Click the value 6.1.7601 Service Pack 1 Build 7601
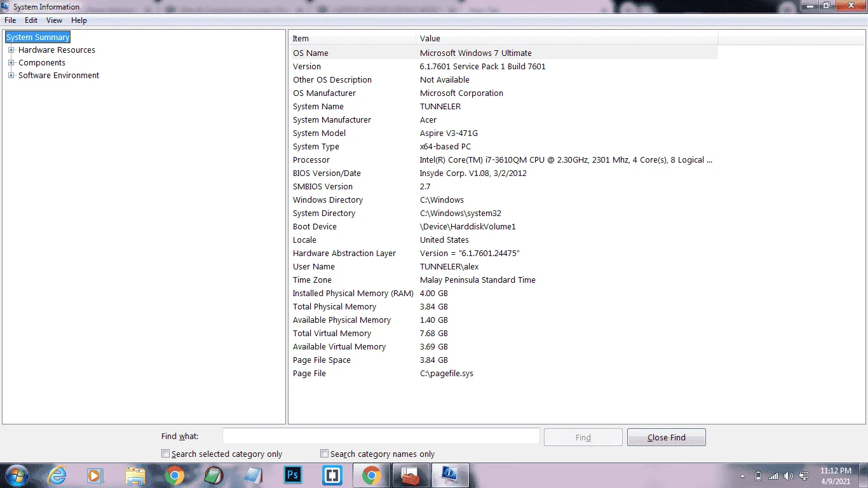The width and height of the screenshot is (868, 488). click(483, 67)
